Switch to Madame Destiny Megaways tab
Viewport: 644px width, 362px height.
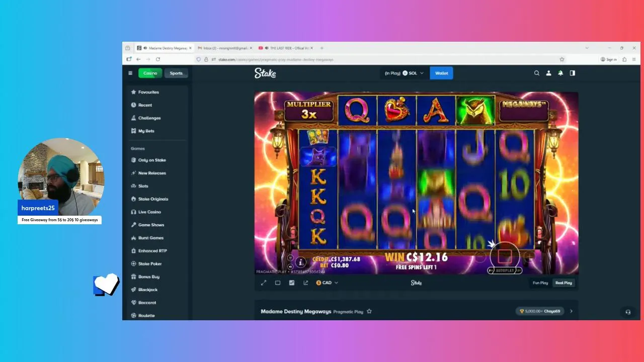(165, 48)
